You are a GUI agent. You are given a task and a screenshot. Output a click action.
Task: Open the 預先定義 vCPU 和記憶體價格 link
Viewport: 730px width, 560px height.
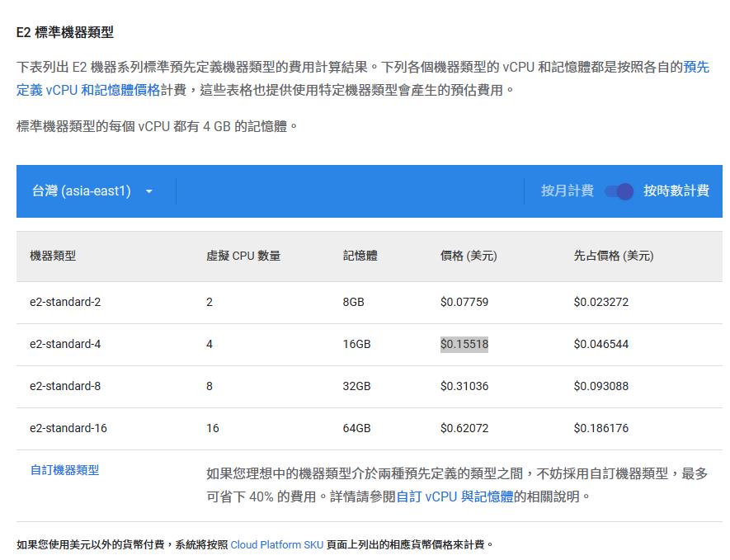point(88,89)
